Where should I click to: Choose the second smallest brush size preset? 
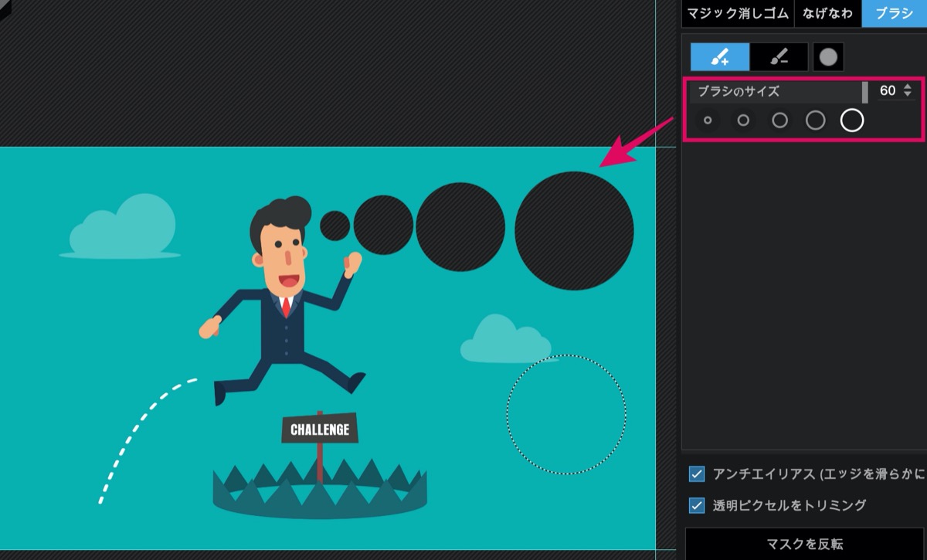point(743,120)
